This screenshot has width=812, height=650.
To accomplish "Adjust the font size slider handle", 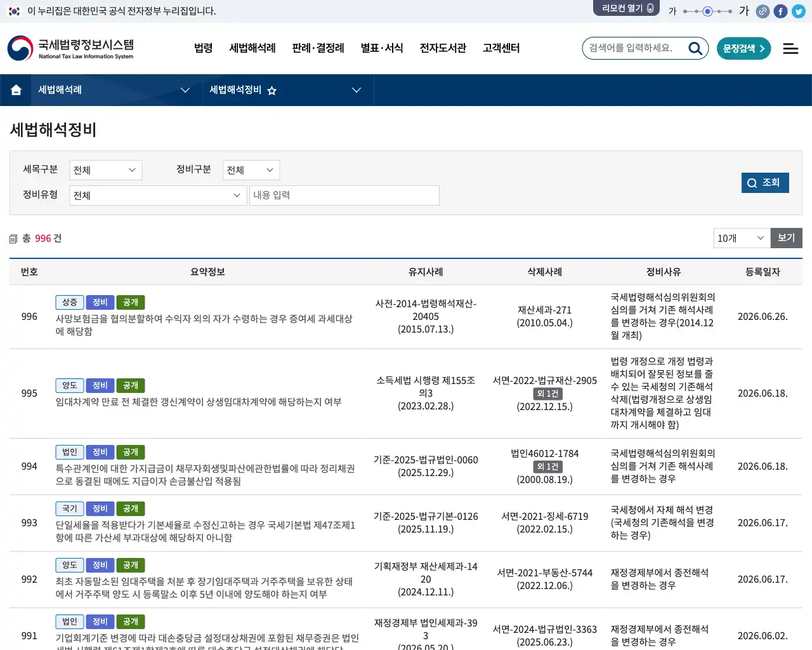I will (708, 11).
